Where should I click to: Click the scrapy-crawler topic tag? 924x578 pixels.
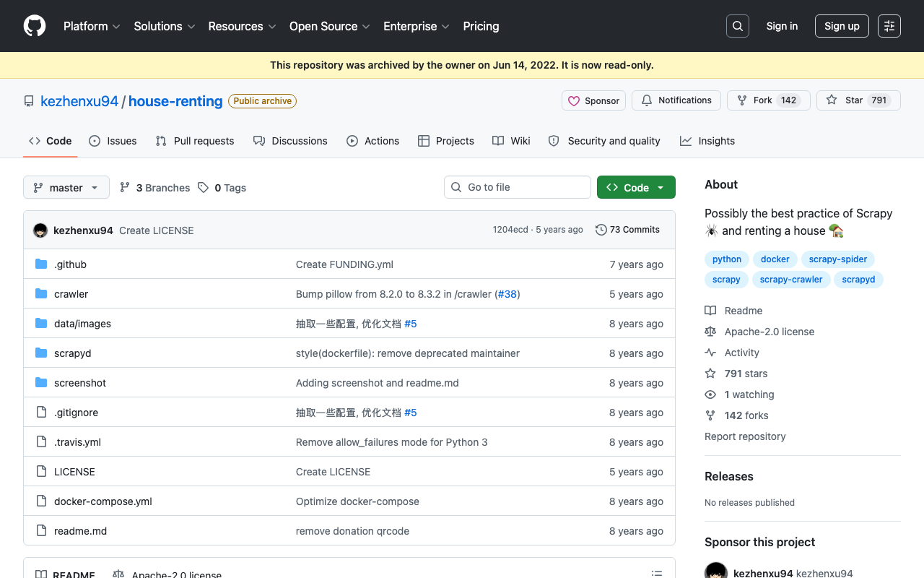(x=791, y=280)
